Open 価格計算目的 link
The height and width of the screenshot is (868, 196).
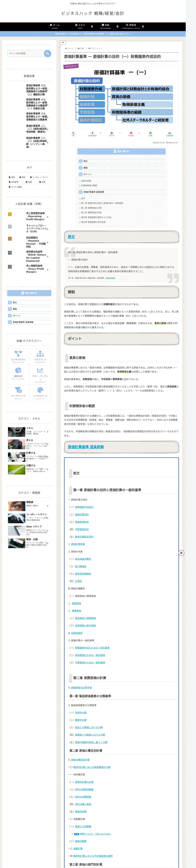(x=82, y=515)
